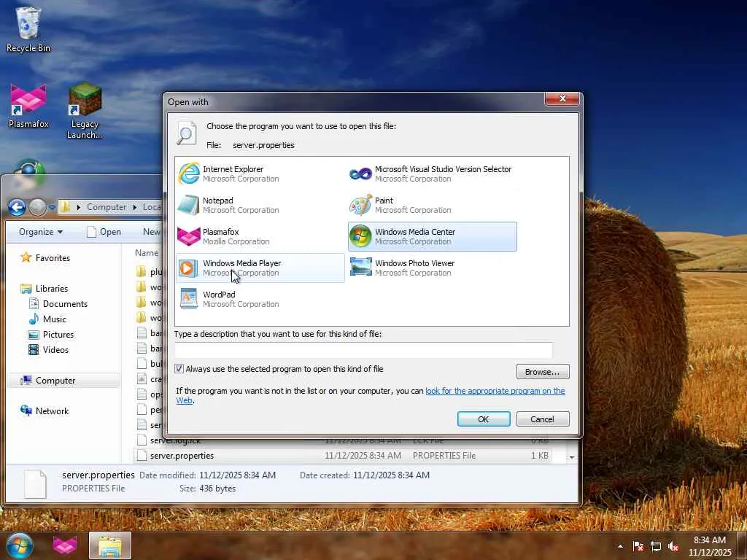Click the Videos library icon in Explorer
The width and height of the screenshot is (747, 560).
pos(34,350)
